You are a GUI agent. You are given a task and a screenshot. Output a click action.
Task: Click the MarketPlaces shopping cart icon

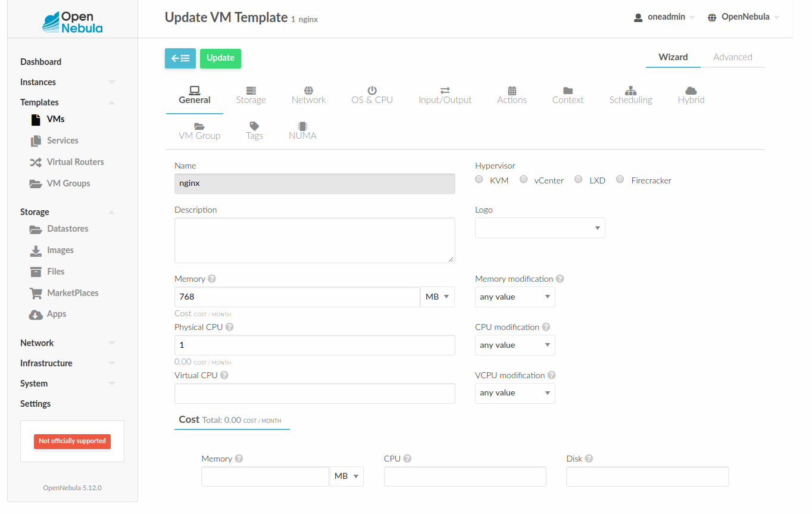click(36, 293)
